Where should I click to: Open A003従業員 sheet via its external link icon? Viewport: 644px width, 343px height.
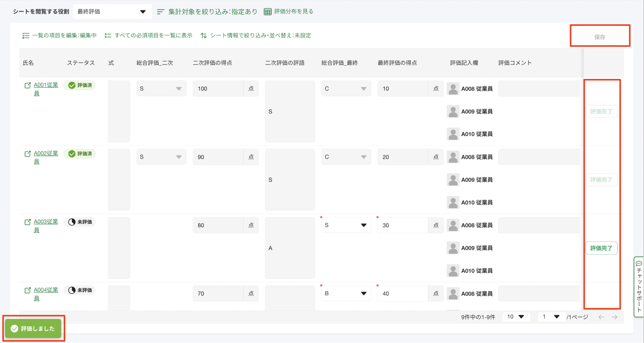28,222
